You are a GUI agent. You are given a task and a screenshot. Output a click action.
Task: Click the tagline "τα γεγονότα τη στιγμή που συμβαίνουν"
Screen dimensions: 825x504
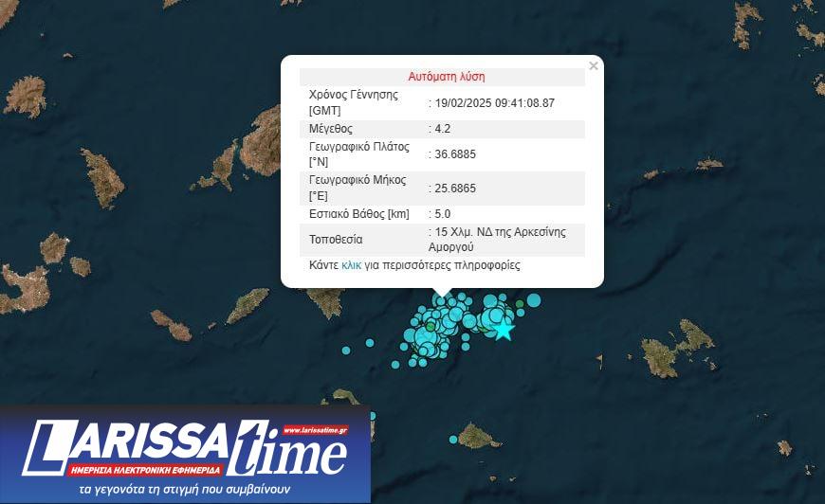pyautogui.click(x=183, y=491)
